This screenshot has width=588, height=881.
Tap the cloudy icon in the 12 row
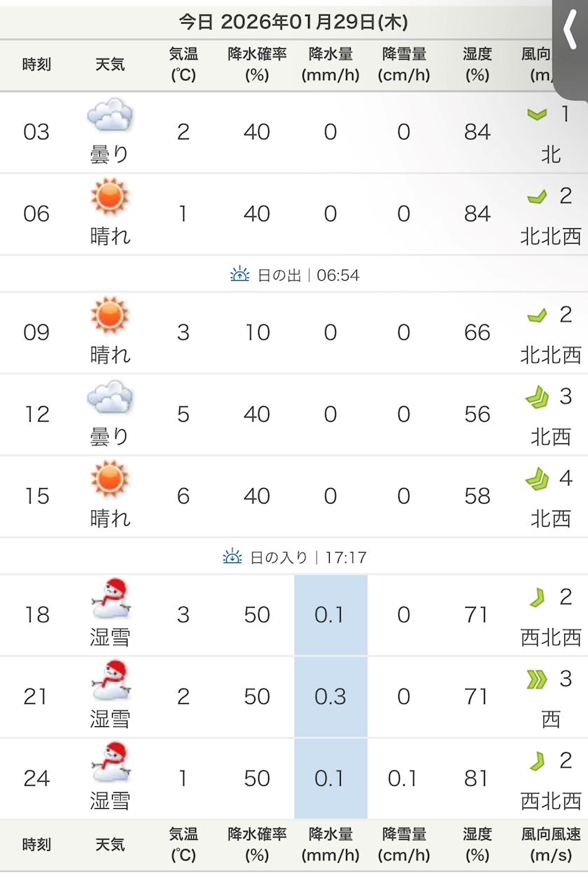point(110,398)
